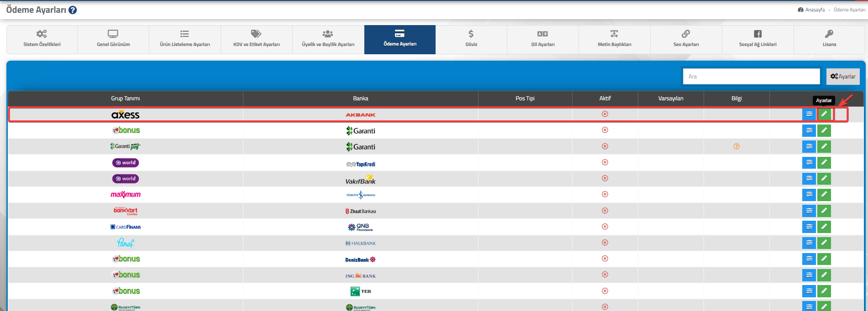Viewport: 868px width, 311px height.
Task: Open blue sliders button for TEB row
Action: click(809, 291)
